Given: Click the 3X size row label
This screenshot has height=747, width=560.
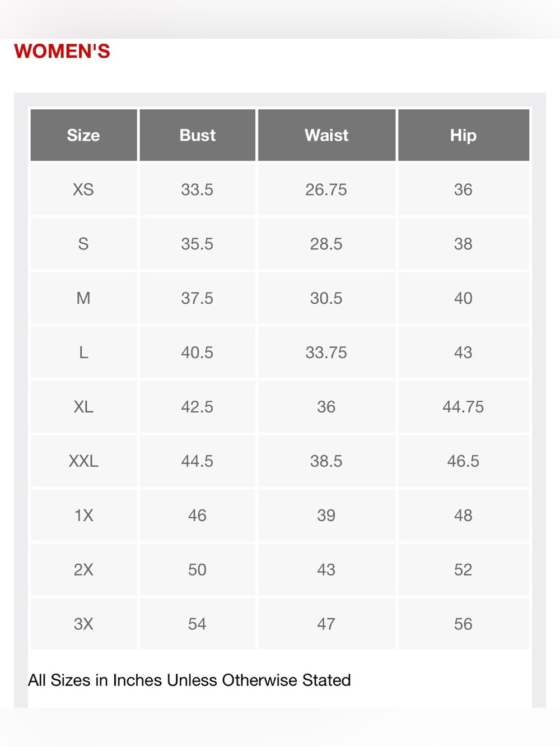Looking at the screenshot, I should click(x=83, y=624).
